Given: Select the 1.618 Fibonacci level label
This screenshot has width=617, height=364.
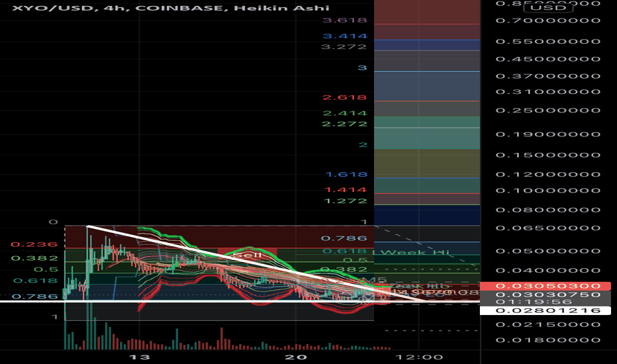Looking at the screenshot, I should (347, 174).
